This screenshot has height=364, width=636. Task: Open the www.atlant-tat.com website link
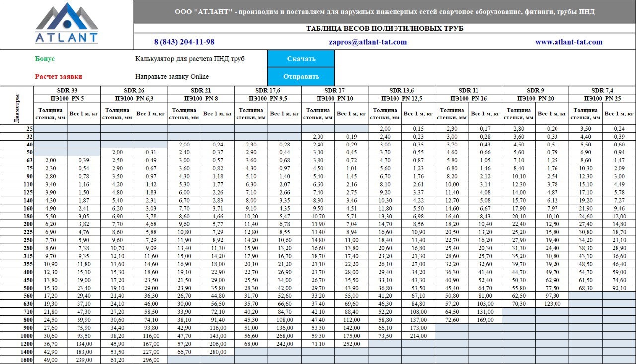pos(569,42)
